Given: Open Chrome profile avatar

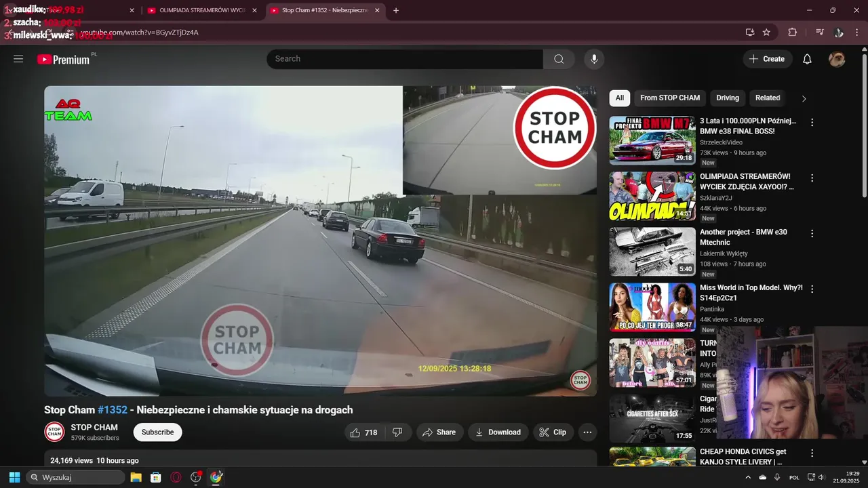Looking at the screenshot, I should click(x=838, y=32).
